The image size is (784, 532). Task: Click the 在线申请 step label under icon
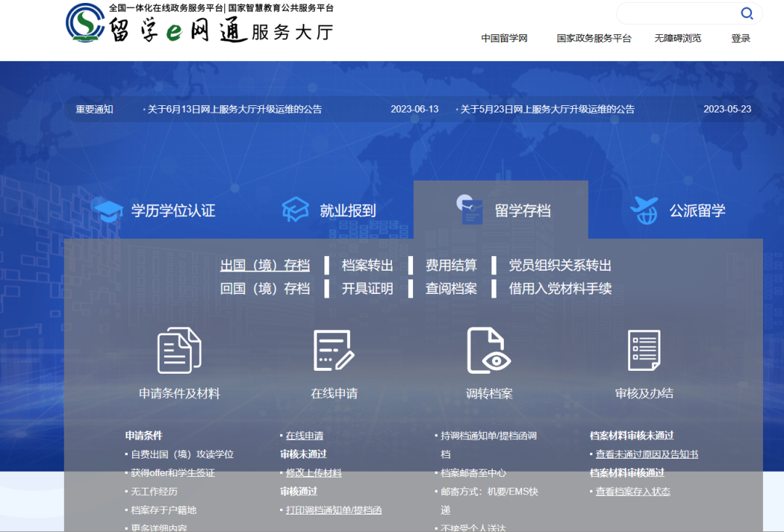click(x=334, y=393)
